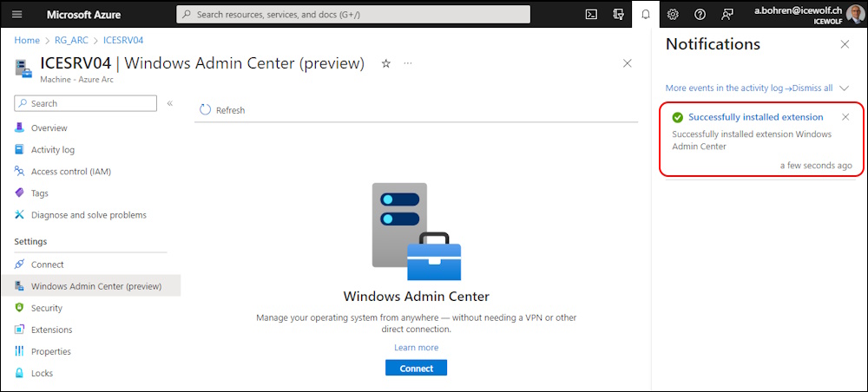Viewport: 868px width, 392px height.
Task: Go to ICESRV04 breadcrumb
Action: 123,40
